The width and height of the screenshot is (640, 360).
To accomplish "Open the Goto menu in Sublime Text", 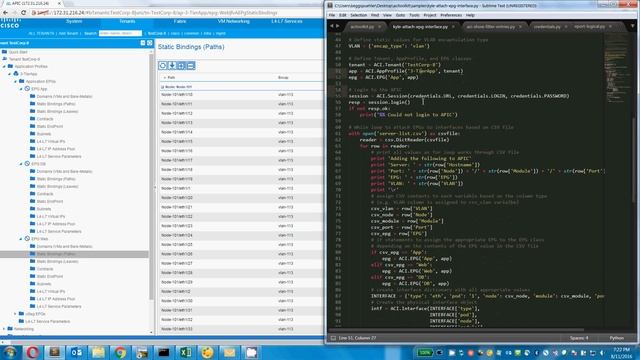I will [400, 15].
